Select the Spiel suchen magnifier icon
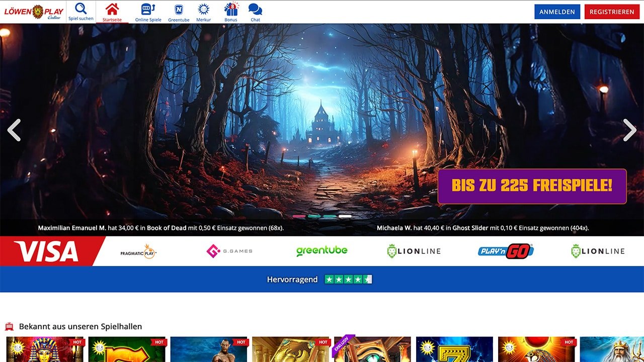Image resolution: width=644 pixels, height=362 pixels. (x=80, y=9)
